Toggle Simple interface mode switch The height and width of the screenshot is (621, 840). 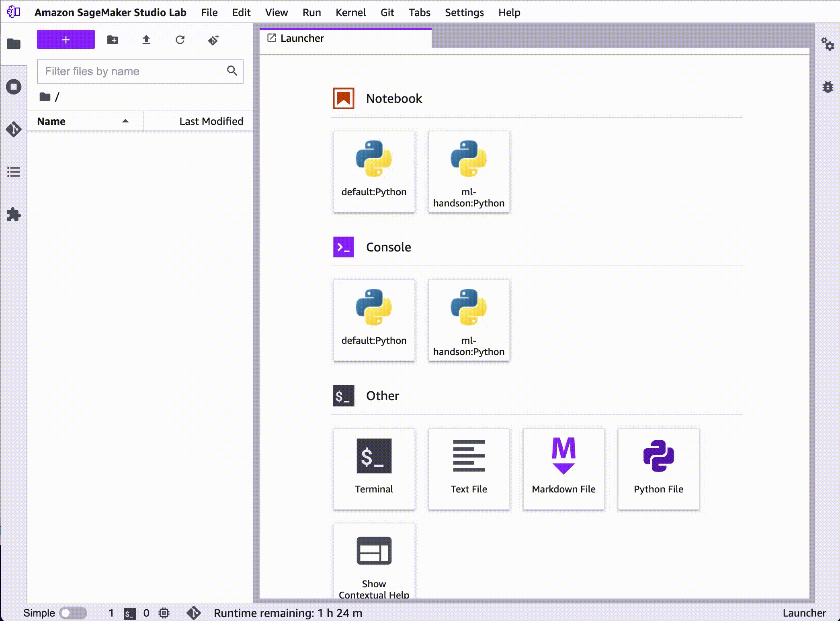[x=73, y=613]
